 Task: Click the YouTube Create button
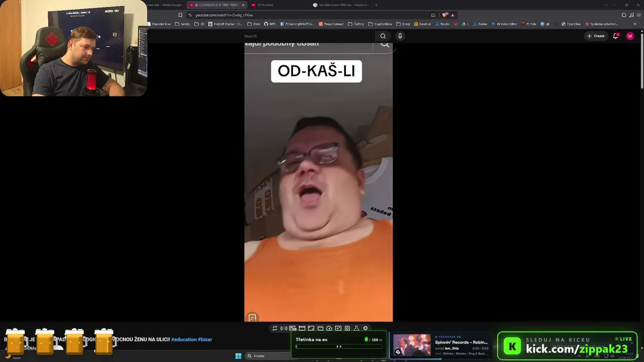596,36
